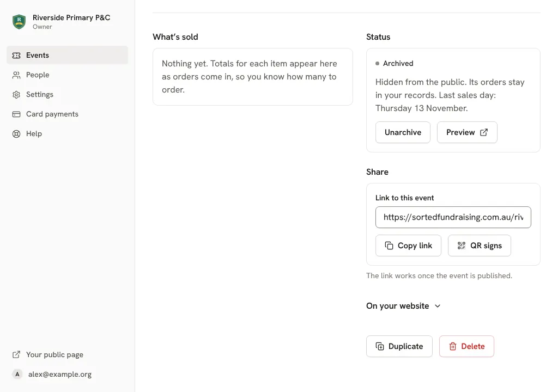Open the Preview button
Image resolution: width=558 pixels, height=392 pixels.
tap(467, 132)
